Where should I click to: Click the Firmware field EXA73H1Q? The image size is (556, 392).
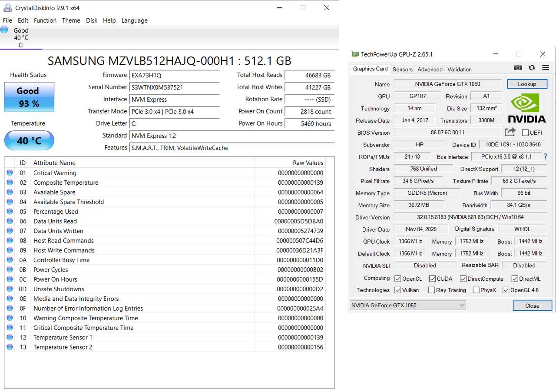[x=175, y=75]
